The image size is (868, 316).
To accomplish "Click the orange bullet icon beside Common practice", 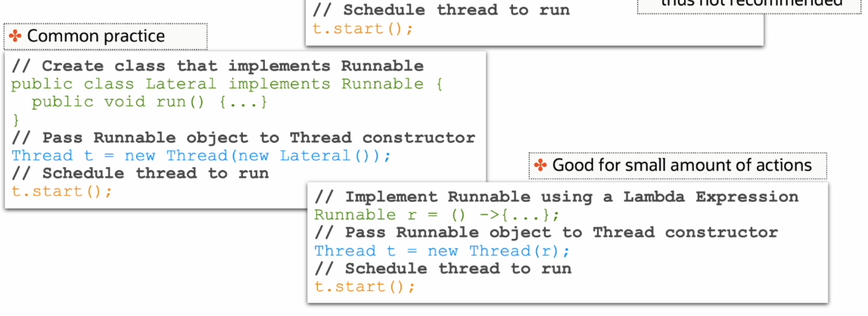I will coord(15,37).
